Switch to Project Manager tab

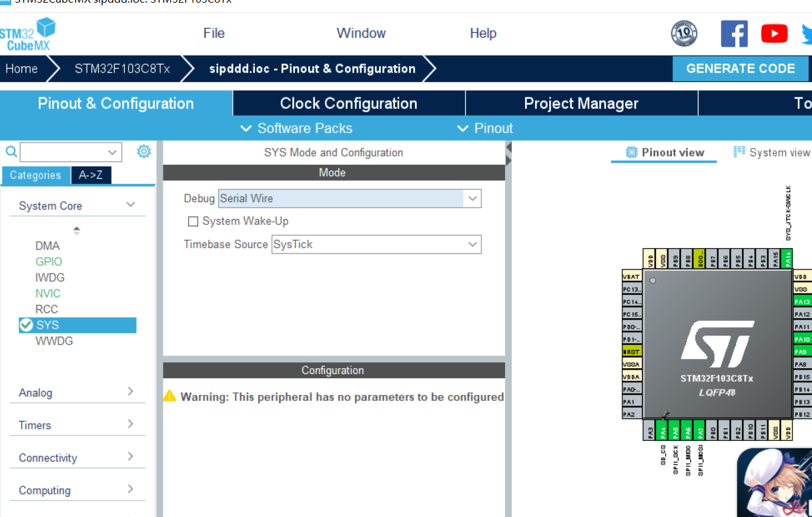[x=581, y=103]
